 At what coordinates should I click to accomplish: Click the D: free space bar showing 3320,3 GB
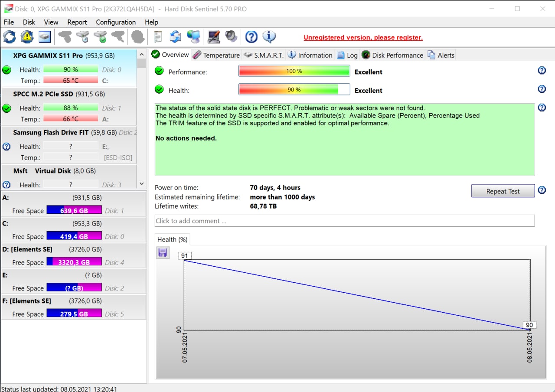coord(74,262)
